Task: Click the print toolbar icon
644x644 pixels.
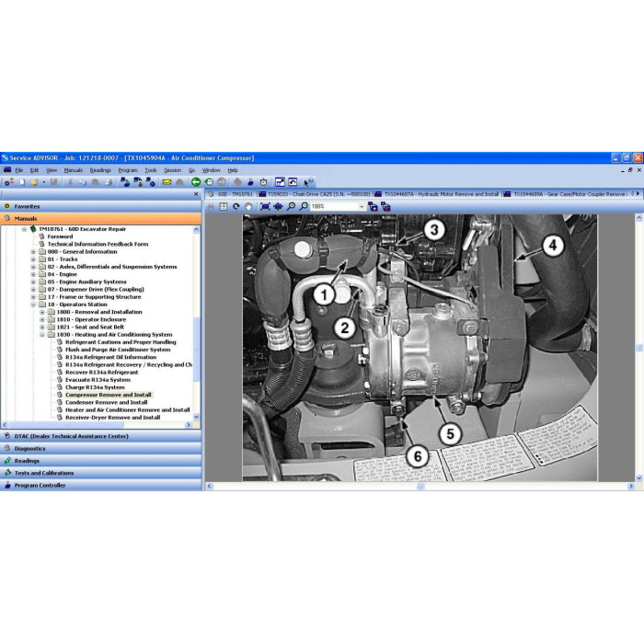Action: [x=109, y=182]
